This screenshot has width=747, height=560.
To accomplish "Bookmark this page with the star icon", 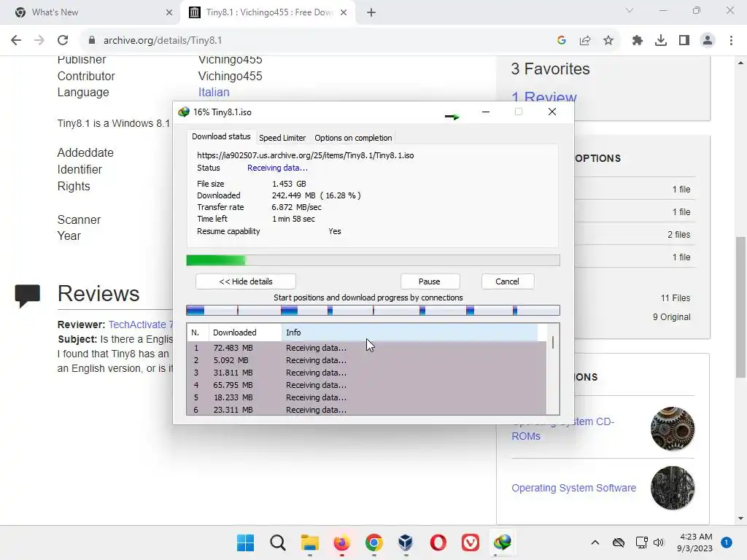I will 608,41.
